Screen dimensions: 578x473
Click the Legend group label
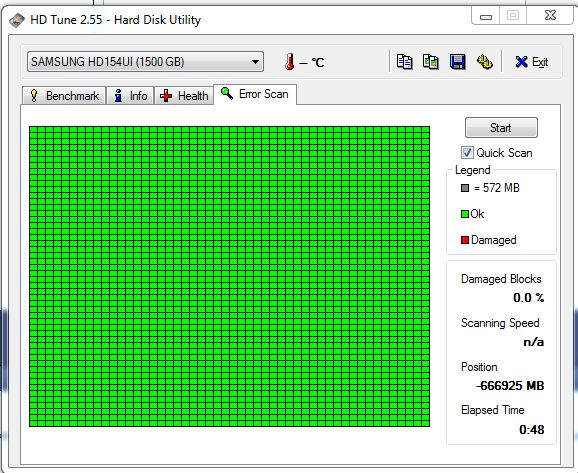click(x=473, y=170)
